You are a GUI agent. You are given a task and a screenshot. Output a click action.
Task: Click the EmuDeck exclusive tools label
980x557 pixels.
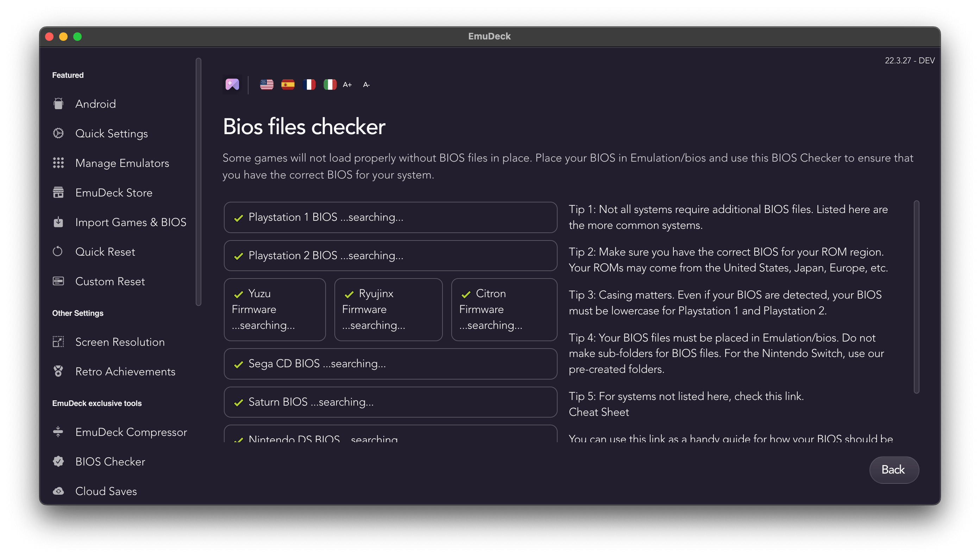97,403
